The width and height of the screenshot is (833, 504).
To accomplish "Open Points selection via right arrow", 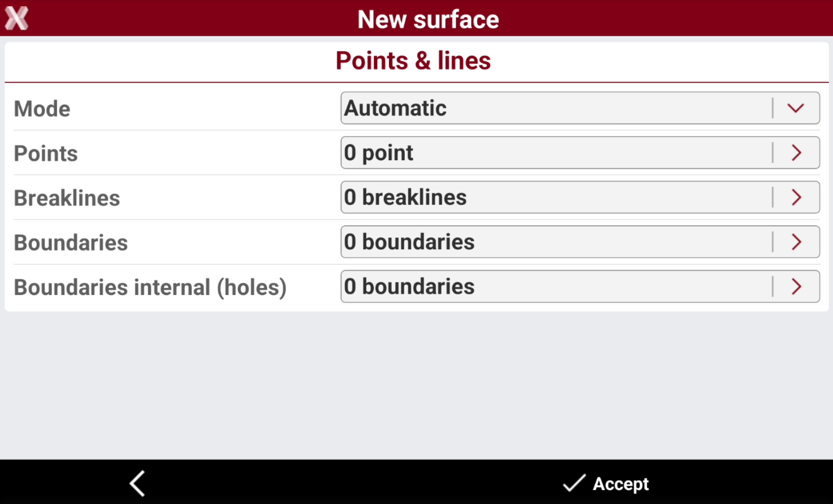I will [796, 153].
